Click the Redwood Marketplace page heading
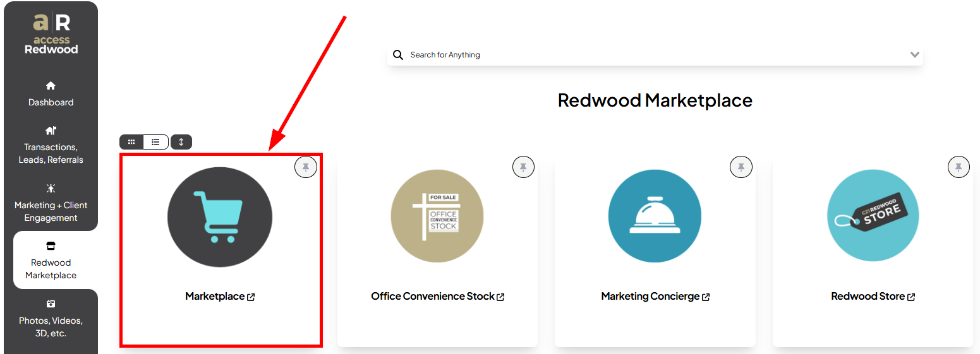The width and height of the screenshot is (980, 354). [x=655, y=100]
